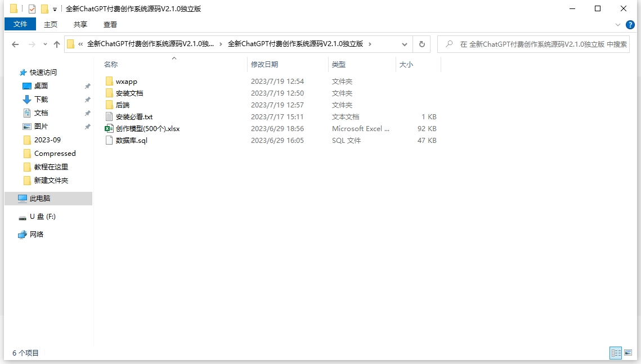The width and height of the screenshot is (641, 364).
Task: Select the file name 创作模型(500个).xlsx
Action: click(147, 129)
